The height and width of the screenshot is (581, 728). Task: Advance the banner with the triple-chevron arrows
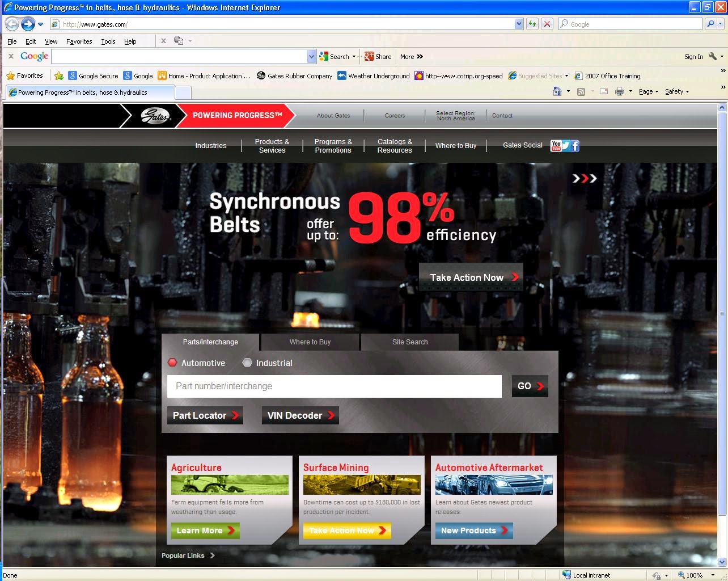click(585, 179)
